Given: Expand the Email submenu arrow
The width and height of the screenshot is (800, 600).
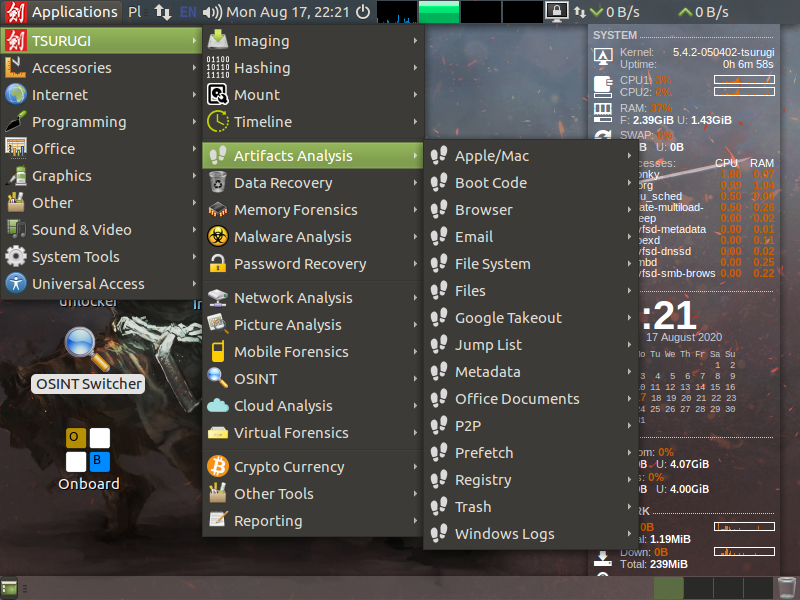Looking at the screenshot, I should (x=630, y=237).
